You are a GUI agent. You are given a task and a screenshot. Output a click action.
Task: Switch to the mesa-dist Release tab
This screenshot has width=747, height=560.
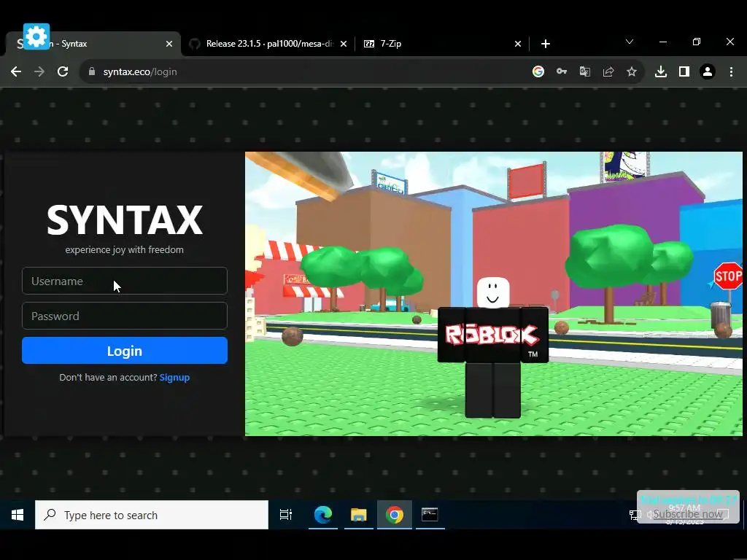tap(270, 44)
